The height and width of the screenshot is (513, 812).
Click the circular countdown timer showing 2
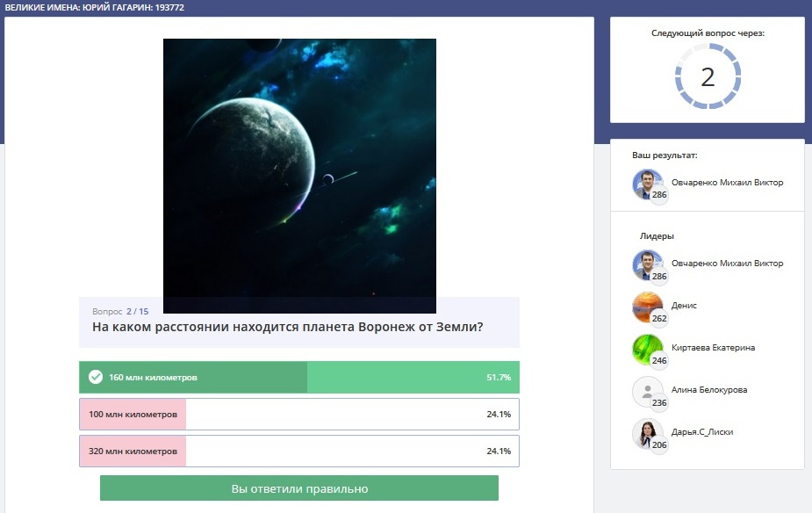(x=708, y=76)
